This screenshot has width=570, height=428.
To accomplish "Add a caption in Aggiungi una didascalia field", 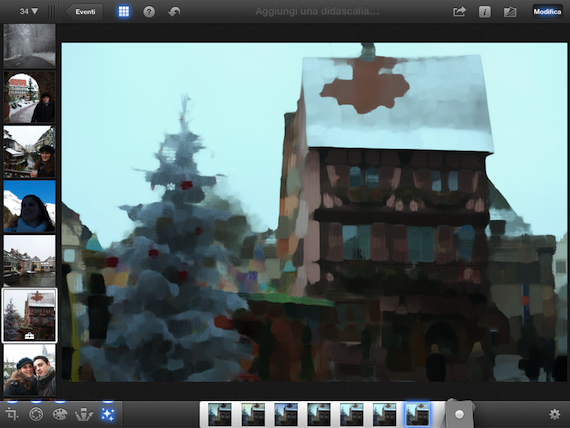I will [x=317, y=12].
